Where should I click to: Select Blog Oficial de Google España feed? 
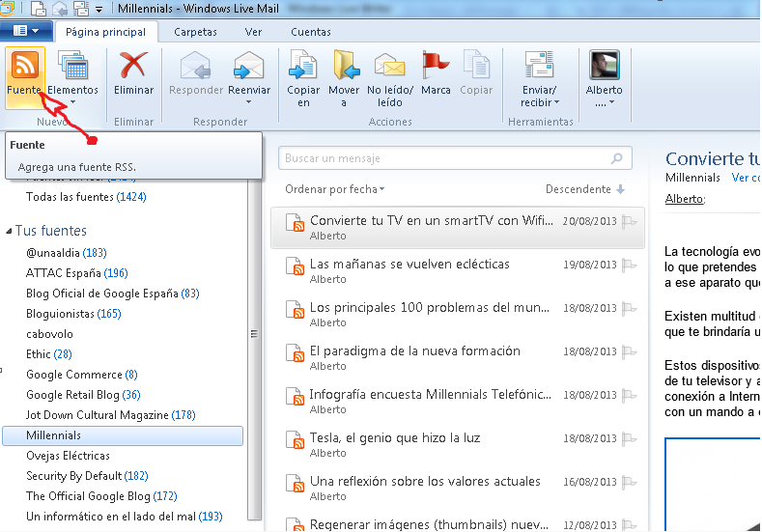click(113, 294)
